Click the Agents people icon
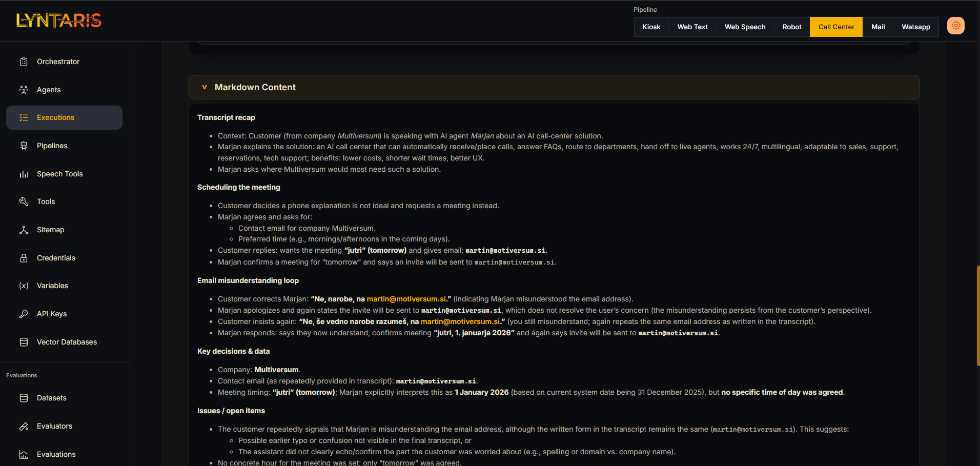 pos(24,90)
